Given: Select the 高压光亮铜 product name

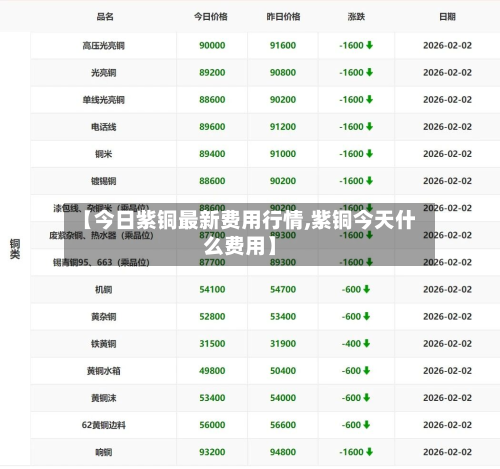Looking at the screenshot, I should (104, 45).
